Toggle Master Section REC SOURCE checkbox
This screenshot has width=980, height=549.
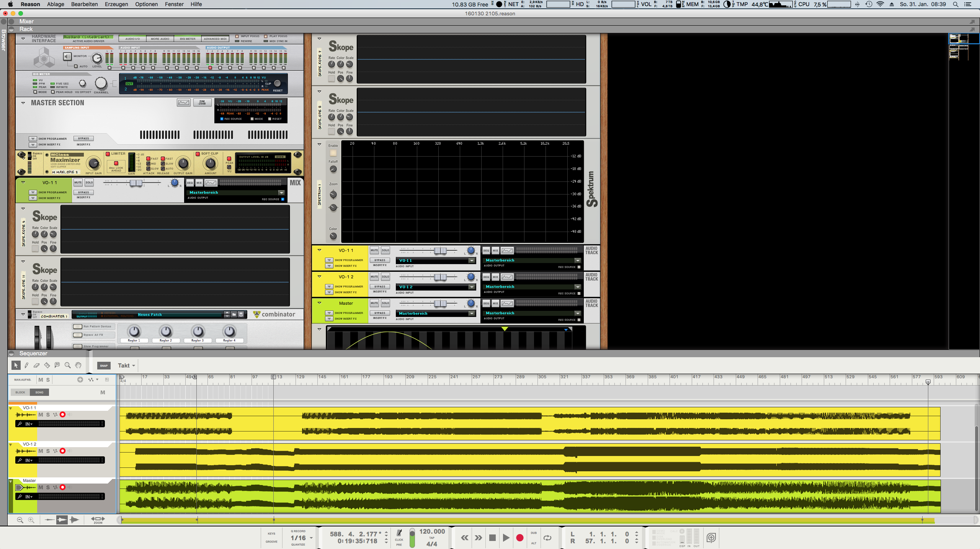[x=222, y=119]
